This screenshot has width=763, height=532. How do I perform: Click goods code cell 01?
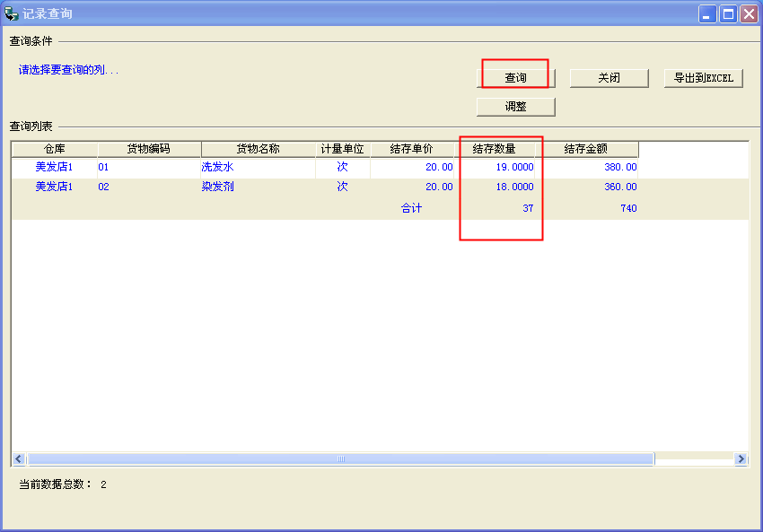[x=103, y=167]
